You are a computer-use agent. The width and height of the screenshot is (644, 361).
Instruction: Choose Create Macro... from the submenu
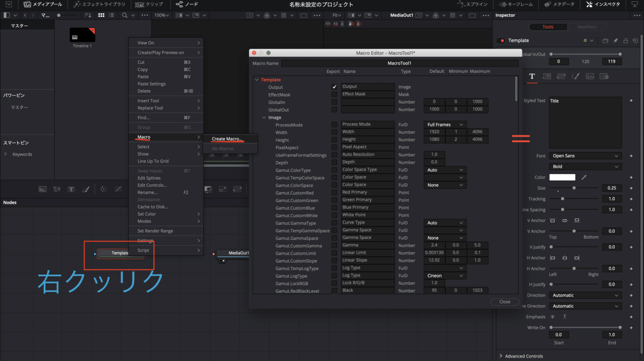pyautogui.click(x=231, y=139)
